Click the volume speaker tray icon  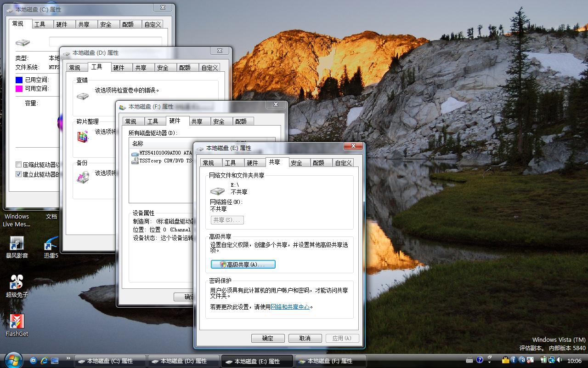click(559, 360)
